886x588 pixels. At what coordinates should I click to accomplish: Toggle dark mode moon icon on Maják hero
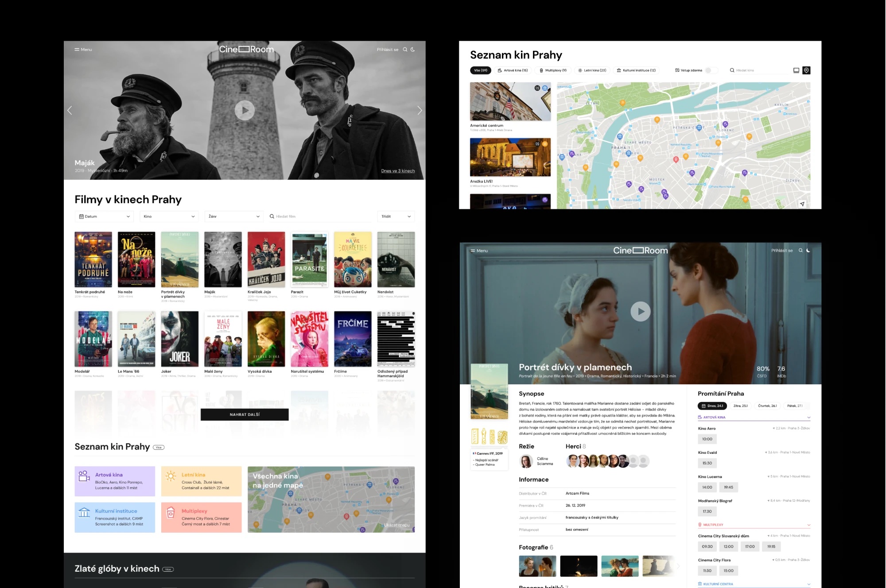tap(413, 50)
